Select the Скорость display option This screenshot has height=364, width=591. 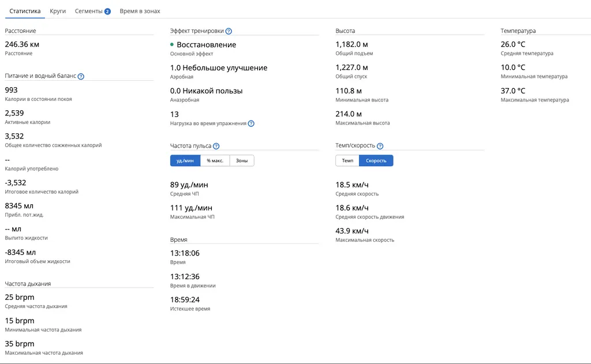pos(376,160)
